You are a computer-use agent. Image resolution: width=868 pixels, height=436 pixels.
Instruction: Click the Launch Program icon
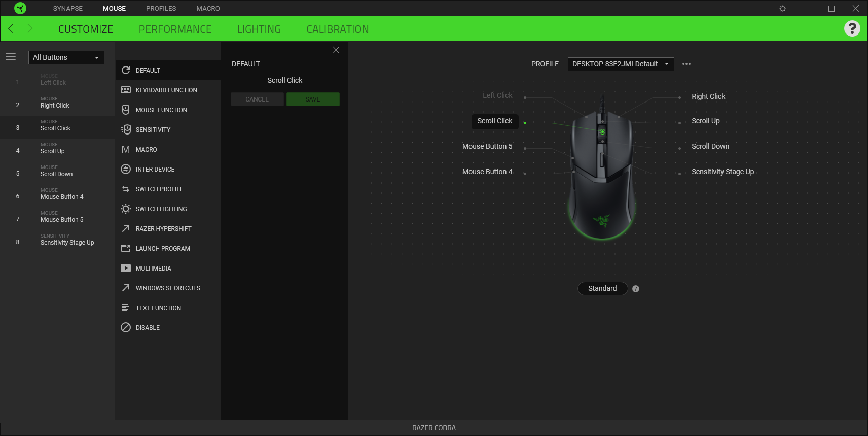click(126, 248)
